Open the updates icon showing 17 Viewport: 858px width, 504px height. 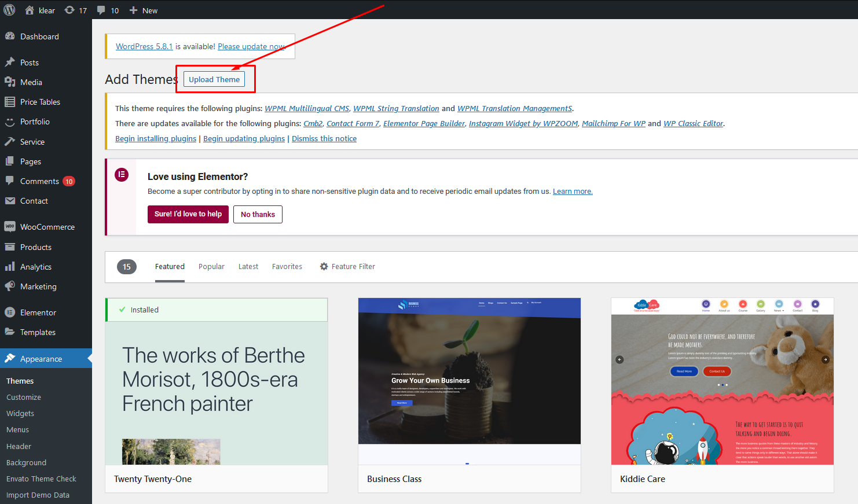click(x=70, y=10)
